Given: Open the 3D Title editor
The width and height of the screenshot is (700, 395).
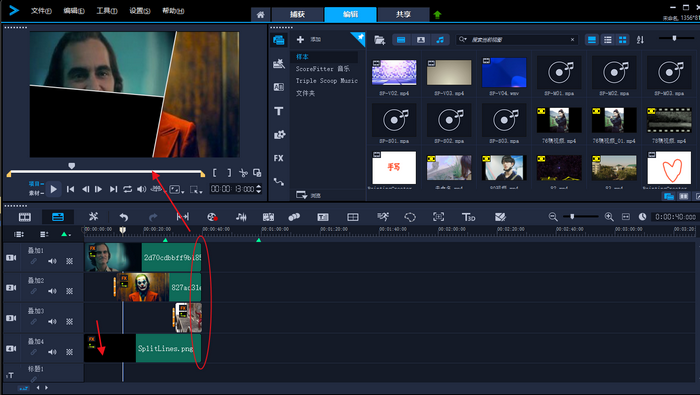Looking at the screenshot, I should coord(468,217).
